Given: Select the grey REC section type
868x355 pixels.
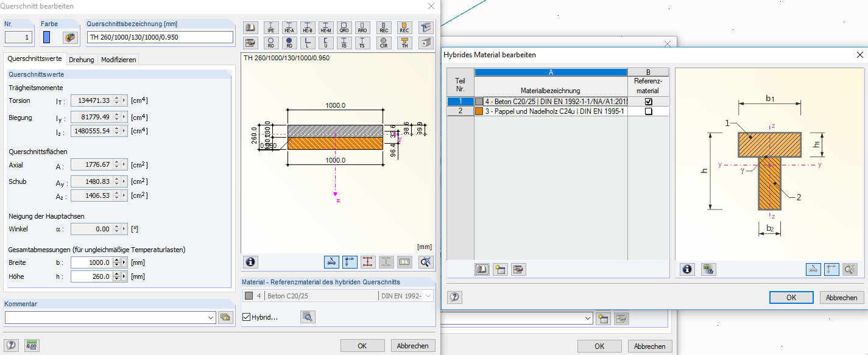Looking at the screenshot, I should point(384,27).
